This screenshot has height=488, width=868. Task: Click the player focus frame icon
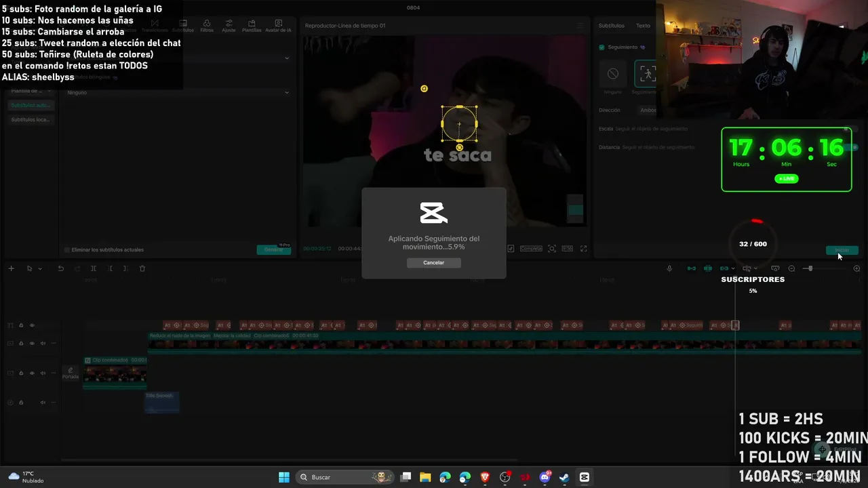(x=552, y=249)
